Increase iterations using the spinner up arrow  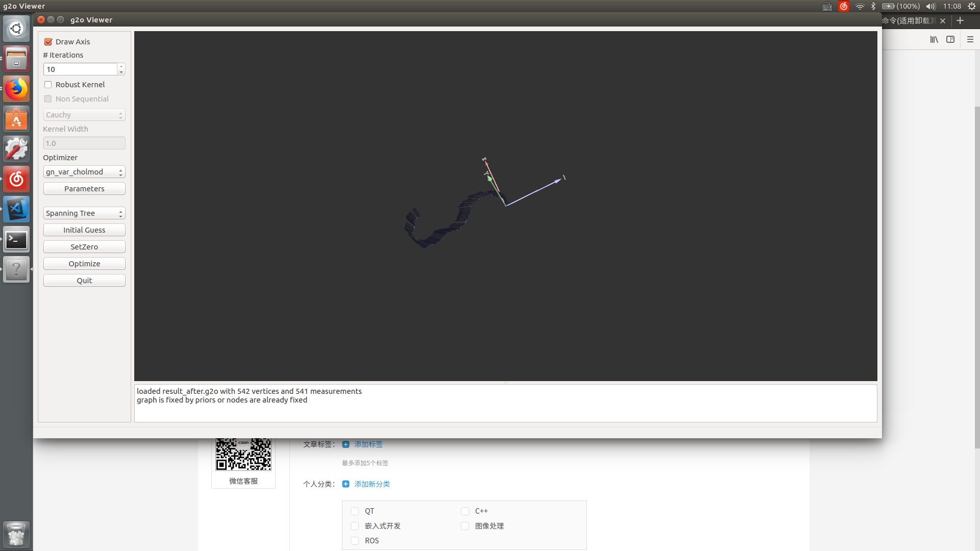pyautogui.click(x=121, y=66)
